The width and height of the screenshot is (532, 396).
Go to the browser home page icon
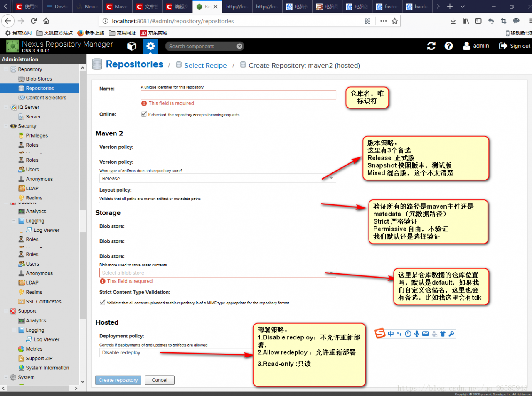(x=46, y=21)
